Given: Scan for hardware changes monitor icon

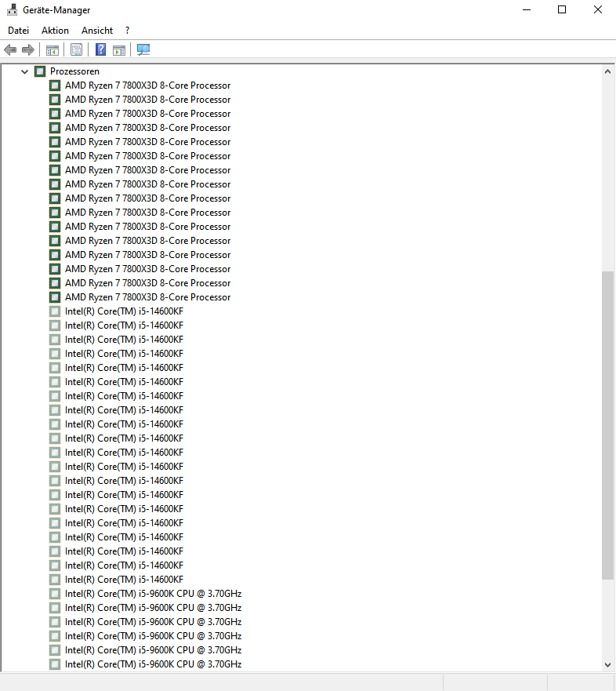Looking at the screenshot, I should [x=143, y=49].
